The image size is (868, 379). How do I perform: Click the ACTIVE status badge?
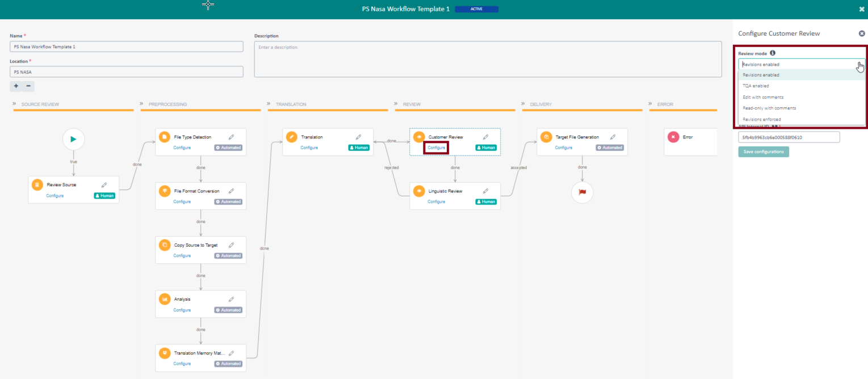476,9
